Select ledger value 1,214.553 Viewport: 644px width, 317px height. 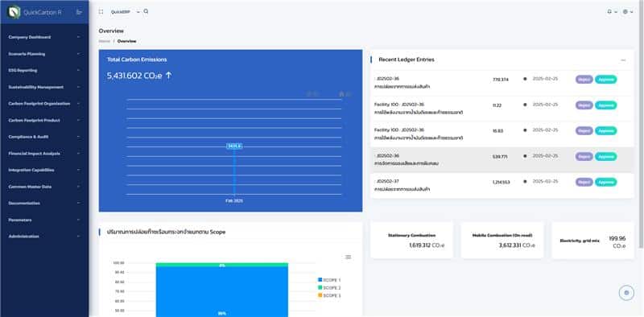click(x=501, y=182)
